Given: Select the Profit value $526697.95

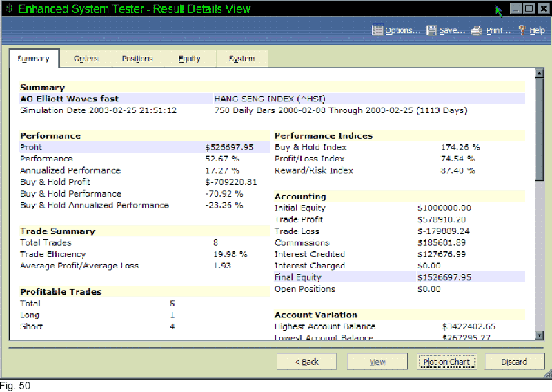Looking at the screenshot, I should pyautogui.click(x=230, y=147).
